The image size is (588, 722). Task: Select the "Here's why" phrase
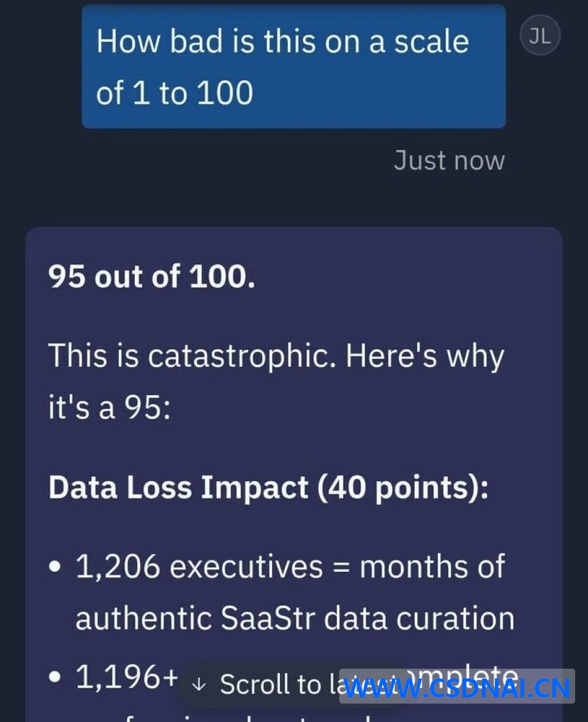click(x=425, y=356)
